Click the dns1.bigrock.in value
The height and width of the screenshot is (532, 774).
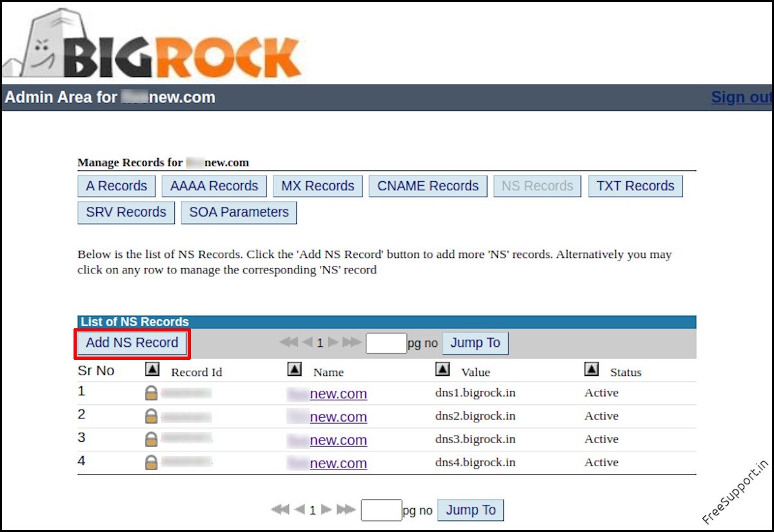475,393
